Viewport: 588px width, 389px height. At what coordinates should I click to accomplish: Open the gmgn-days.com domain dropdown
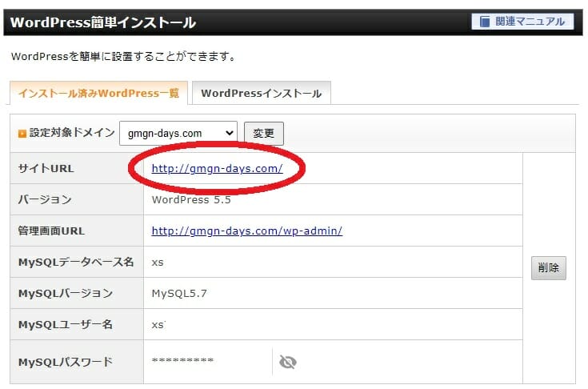pos(178,133)
